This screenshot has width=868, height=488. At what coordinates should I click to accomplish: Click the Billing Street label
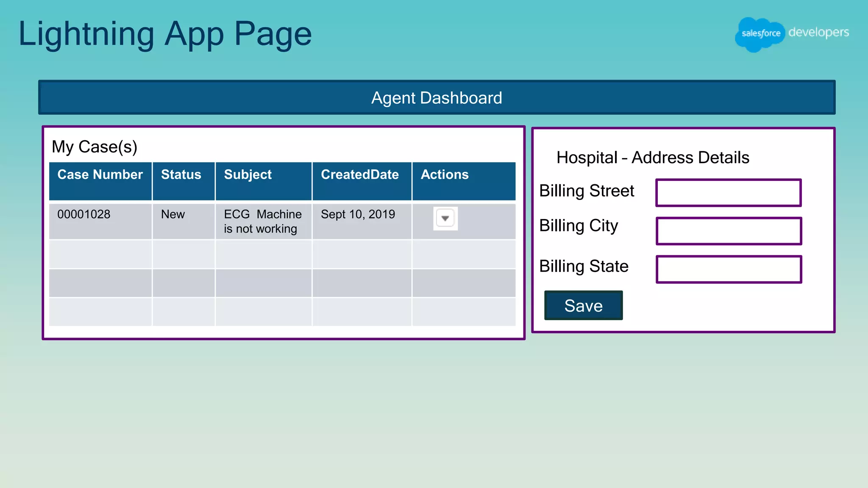click(587, 191)
